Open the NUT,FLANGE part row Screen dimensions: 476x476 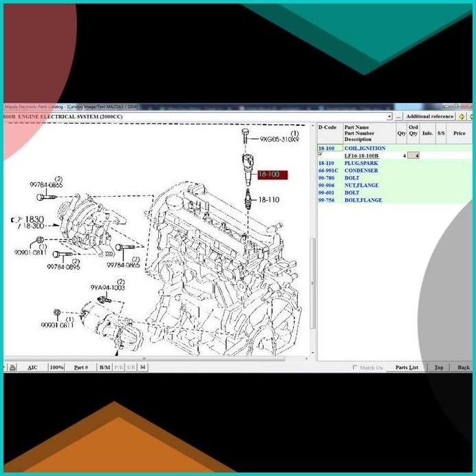coord(362,185)
